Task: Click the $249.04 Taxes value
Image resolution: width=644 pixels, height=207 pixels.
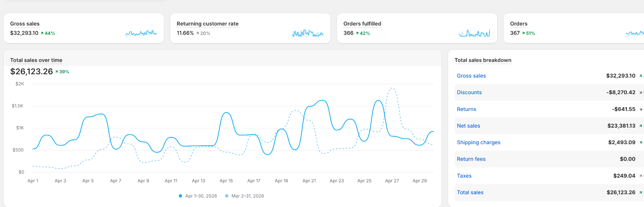Action: [624, 176]
